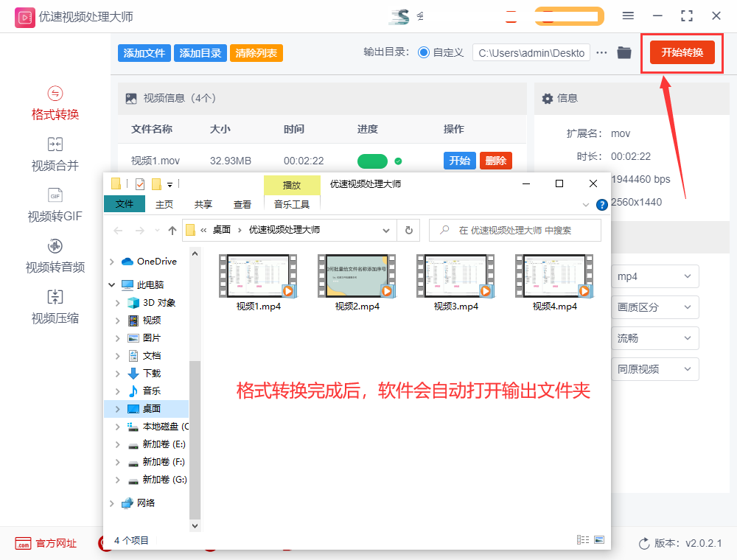Screen dimensions: 737x560
Task: Click the 添加文件 button
Action: pyautogui.click(x=144, y=53)
